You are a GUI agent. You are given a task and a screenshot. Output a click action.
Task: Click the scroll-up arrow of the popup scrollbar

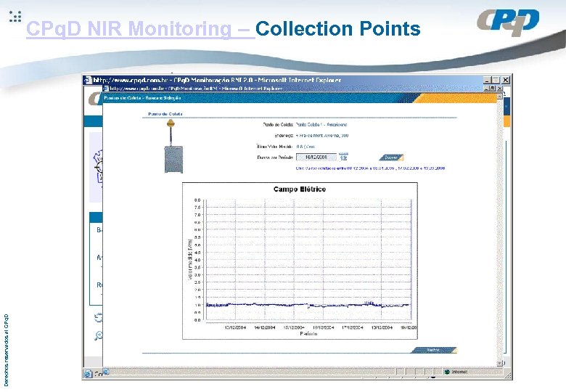500,97
